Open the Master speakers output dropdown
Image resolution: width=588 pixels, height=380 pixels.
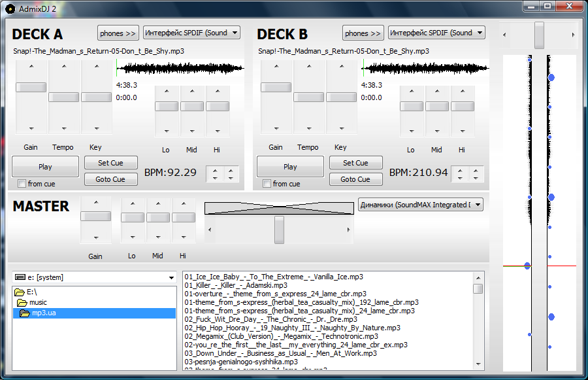[x=420, y=204]
